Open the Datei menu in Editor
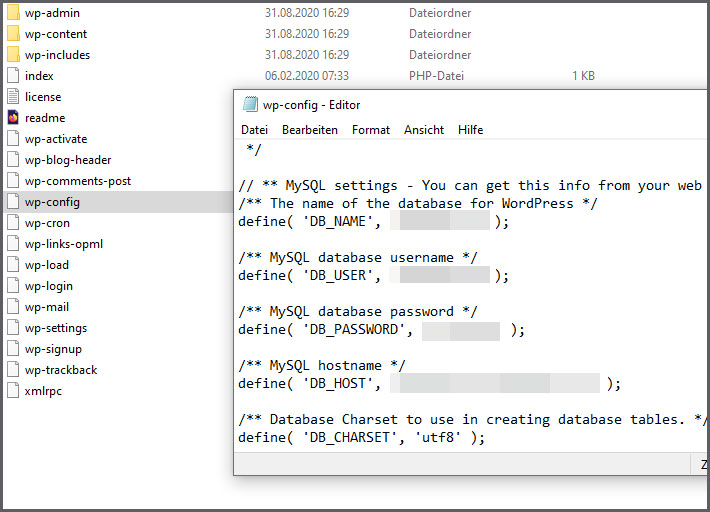 pos(254,130)
